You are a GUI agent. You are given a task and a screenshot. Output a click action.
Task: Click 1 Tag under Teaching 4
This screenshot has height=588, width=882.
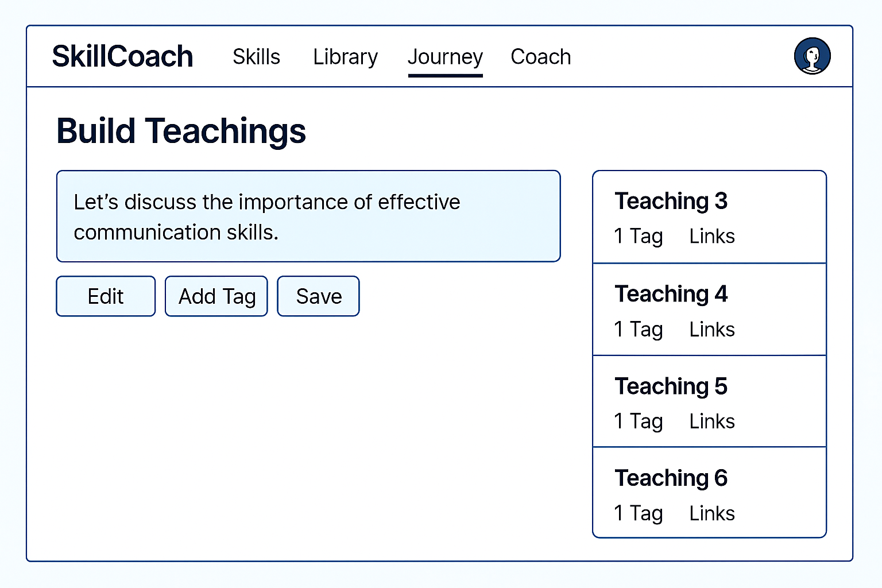tap(639, 329)
